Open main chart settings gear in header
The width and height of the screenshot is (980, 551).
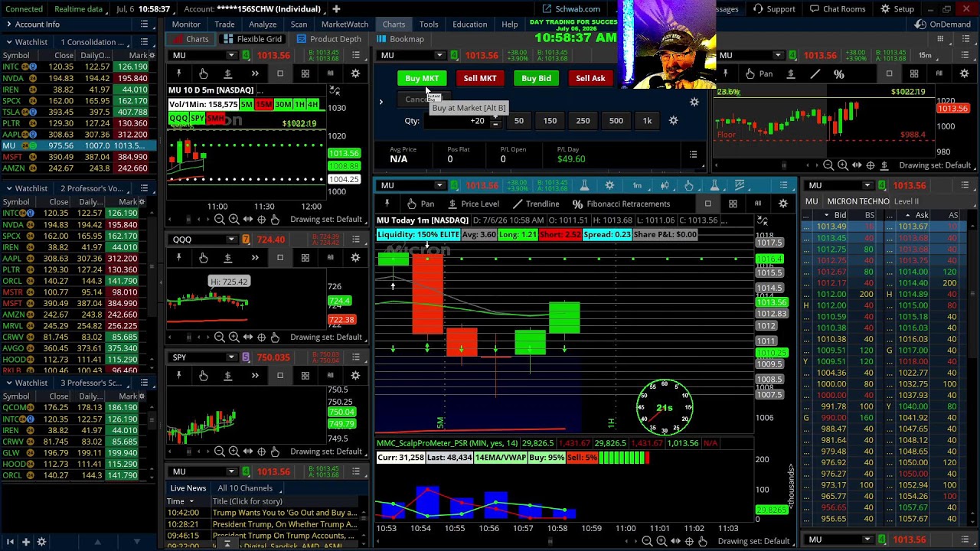tap(609, 185)
